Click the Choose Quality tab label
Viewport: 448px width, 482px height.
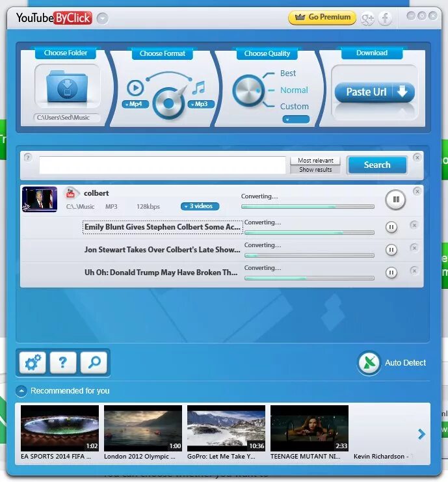(267, 53)
